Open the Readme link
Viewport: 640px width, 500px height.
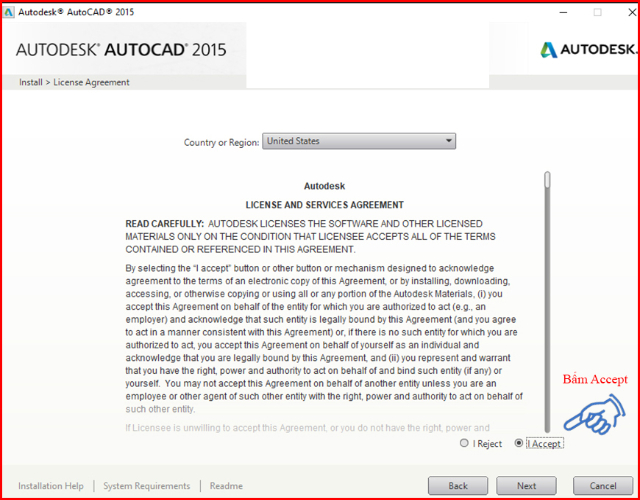tap(226, 486)
